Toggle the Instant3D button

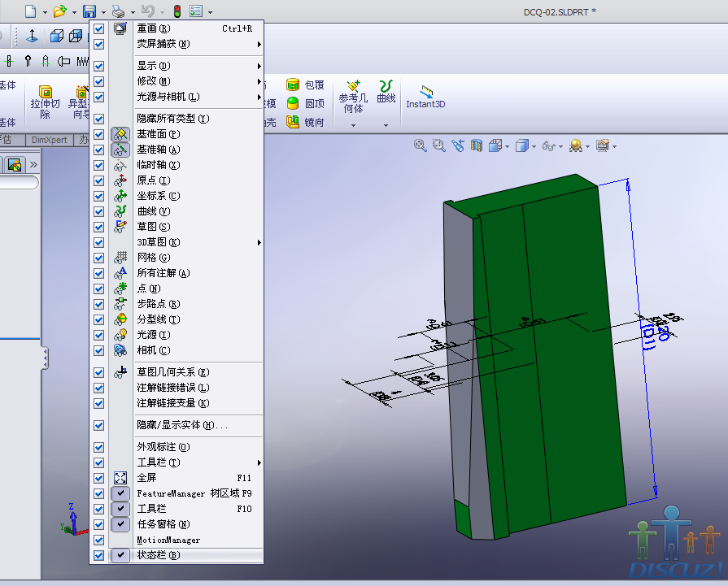425,97
